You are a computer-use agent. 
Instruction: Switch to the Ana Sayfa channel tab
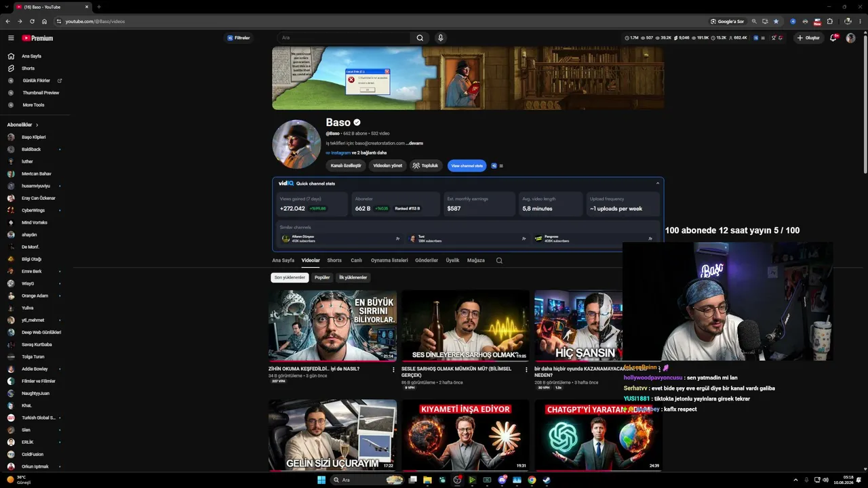(283, 260)
